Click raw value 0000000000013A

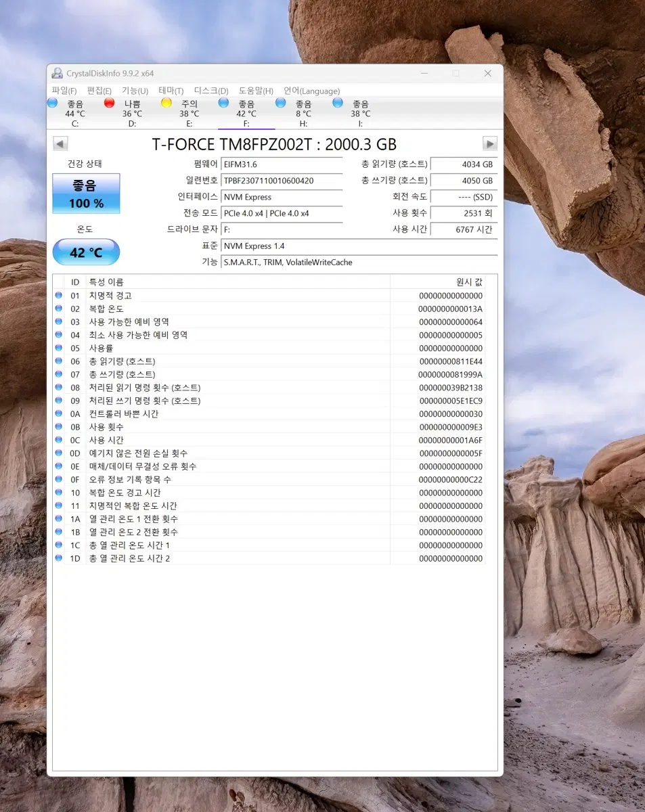pyautogui.click(x=451, y=309)
